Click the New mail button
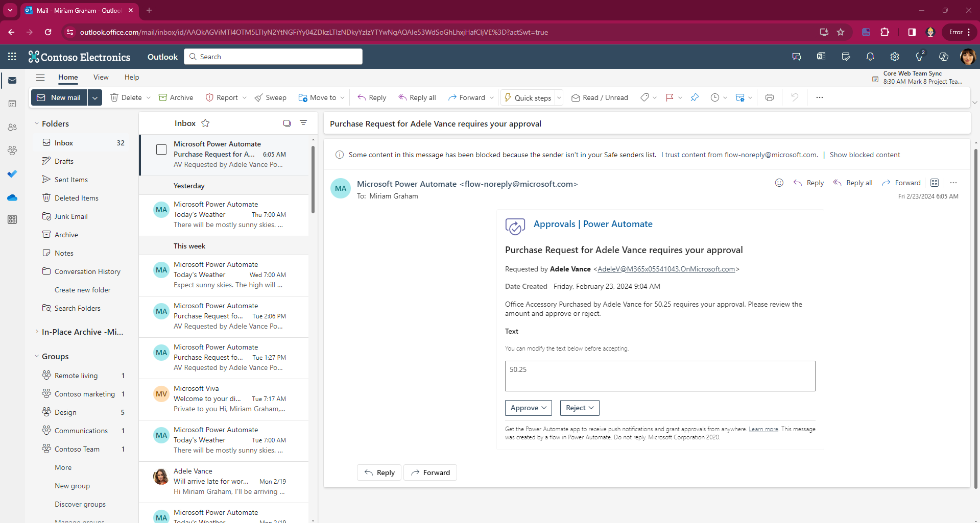980x523 pixels. point(60,97)
